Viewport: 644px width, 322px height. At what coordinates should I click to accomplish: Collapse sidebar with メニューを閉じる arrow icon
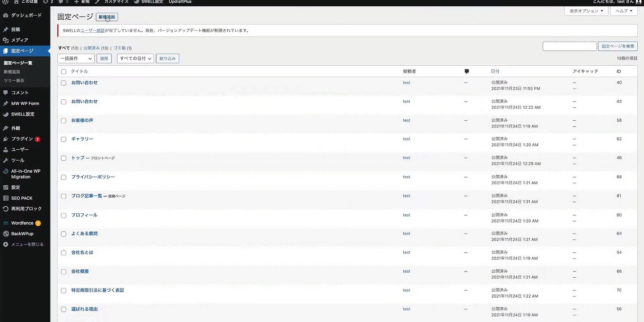point(5,245)
